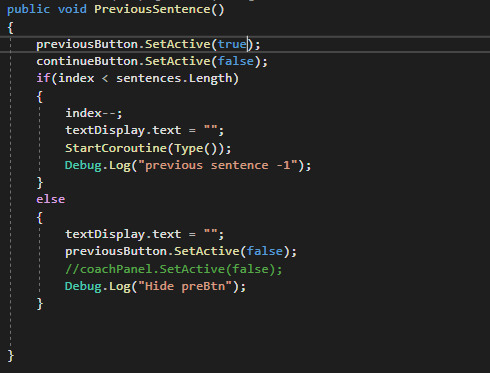Click the PreviousSentence method name
The height and width of the screenshot is (373, 490).
(152, 9)
